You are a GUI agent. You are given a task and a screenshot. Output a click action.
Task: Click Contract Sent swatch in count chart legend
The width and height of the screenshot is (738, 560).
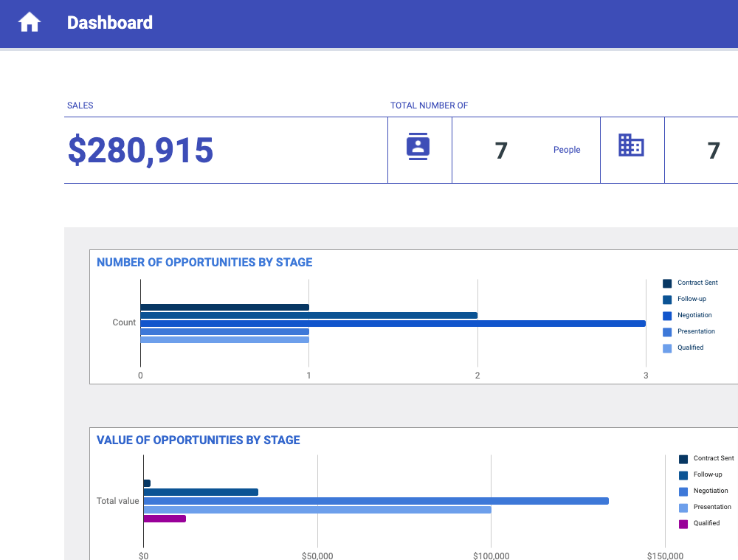coord(667,283)
